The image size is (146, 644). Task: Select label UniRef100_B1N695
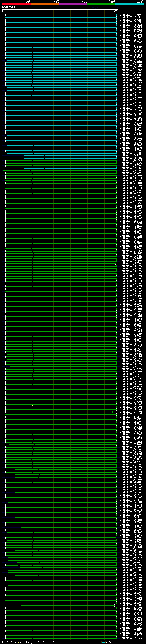click(131, 347)
